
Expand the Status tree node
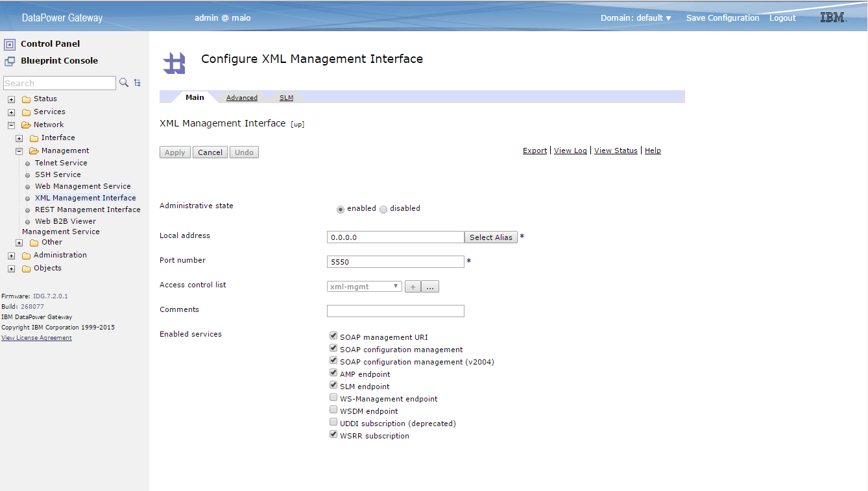12,99
